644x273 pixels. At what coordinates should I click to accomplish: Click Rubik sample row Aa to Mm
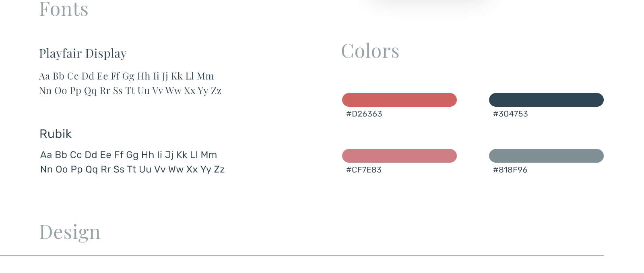click(x=128, y=155)
